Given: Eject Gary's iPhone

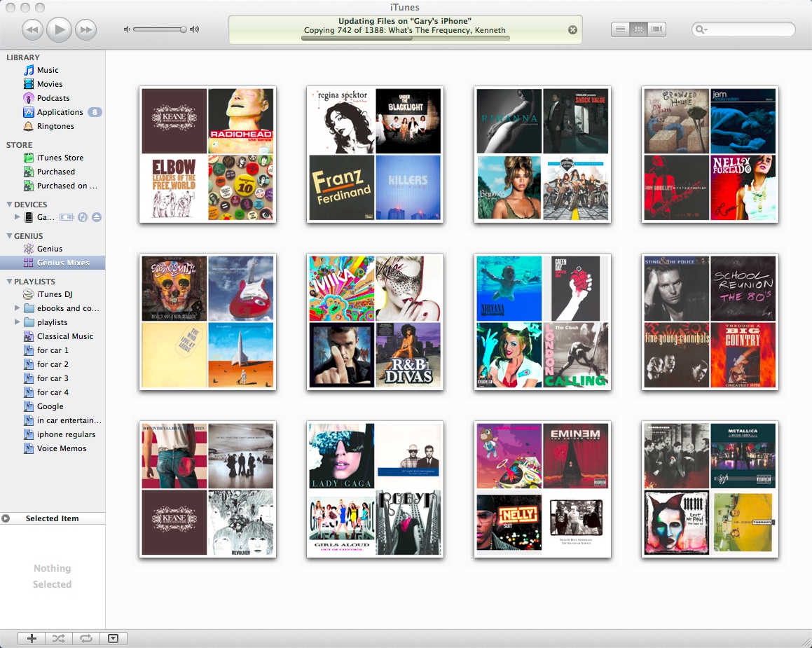Looking at the screenshot, I should pyautogui.click(x=96, y=217).
